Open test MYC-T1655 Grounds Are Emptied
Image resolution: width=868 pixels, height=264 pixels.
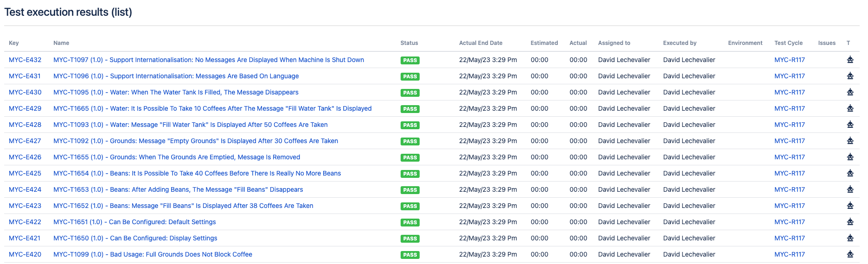[x=177, y=157]
